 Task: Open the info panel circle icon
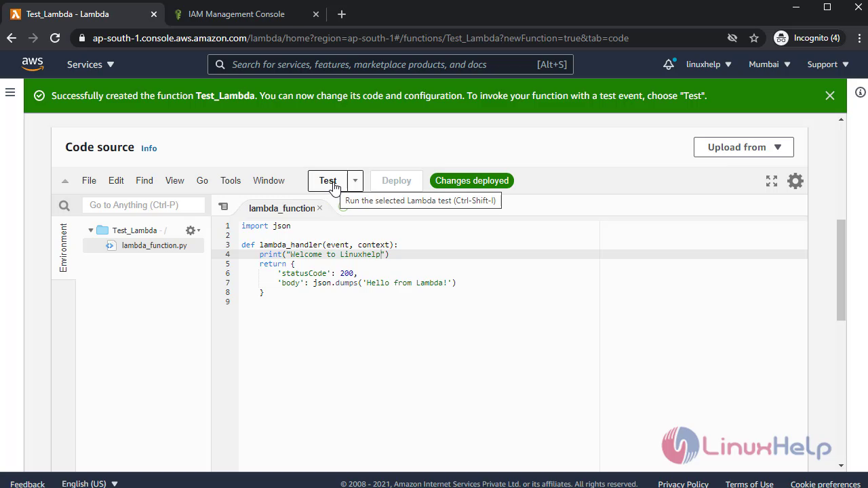pos(860,92)
